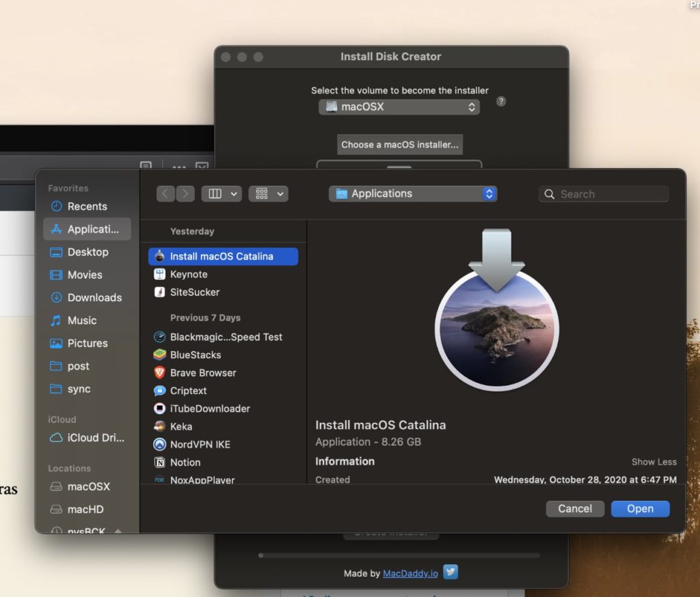Click the Previous 7 Days group header
Viewport: 700px width, 597px height.
pos(205,318)
